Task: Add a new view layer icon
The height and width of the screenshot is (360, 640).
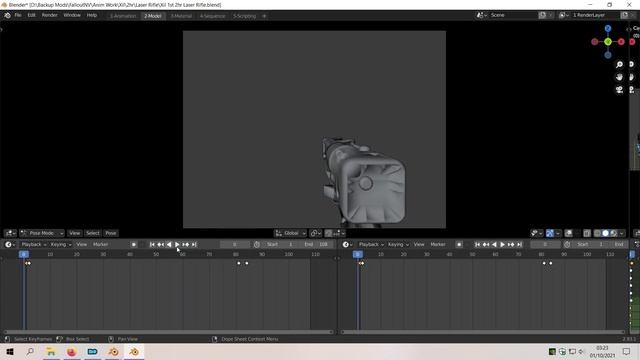Action: coord(624,15)
